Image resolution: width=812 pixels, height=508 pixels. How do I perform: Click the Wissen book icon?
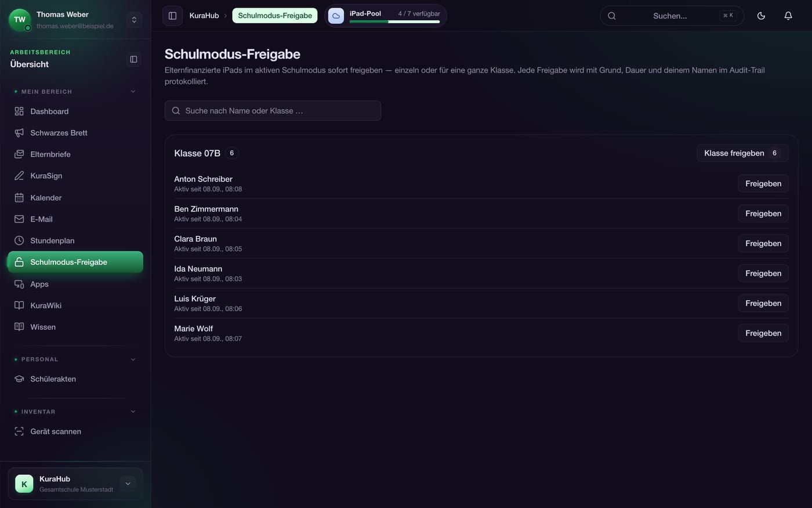point(19,327)
